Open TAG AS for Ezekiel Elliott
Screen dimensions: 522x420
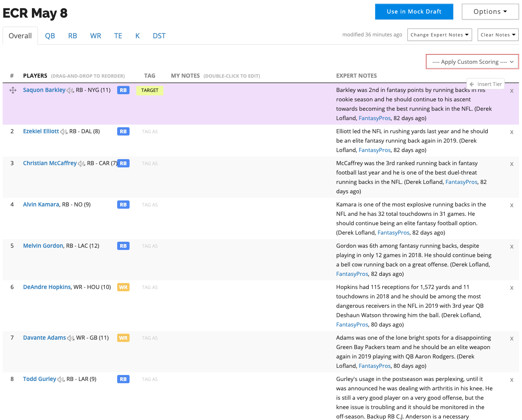tap(150, 132)
